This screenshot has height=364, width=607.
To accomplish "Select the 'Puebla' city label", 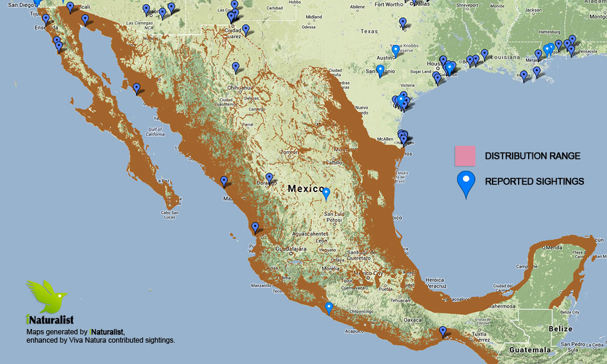I will [385, 289].
